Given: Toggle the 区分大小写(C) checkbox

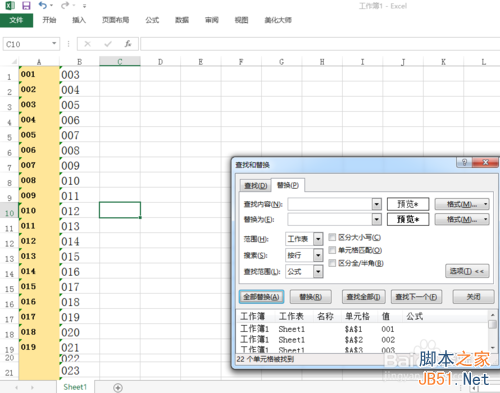Looking at the screenshot, I should click(332, 237).
